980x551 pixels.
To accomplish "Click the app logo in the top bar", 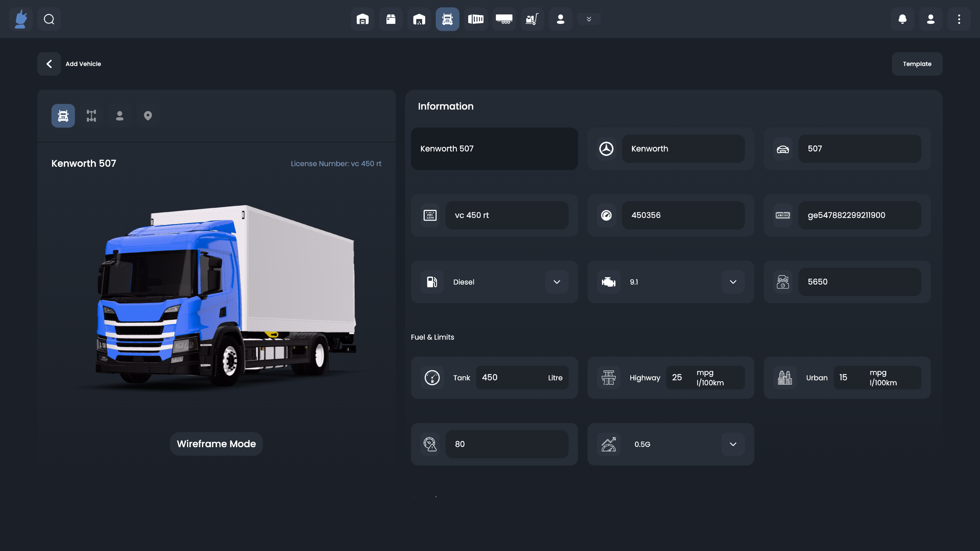I will [x=21, y=19].
